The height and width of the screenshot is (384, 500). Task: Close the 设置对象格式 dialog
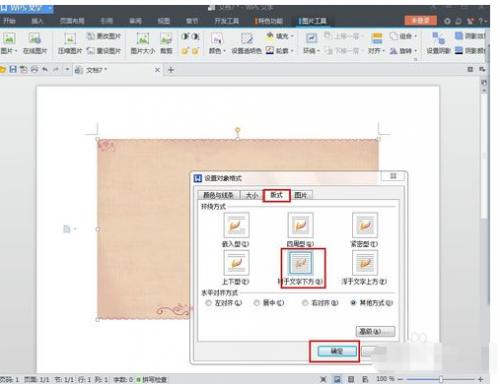(x=393, y=176)
